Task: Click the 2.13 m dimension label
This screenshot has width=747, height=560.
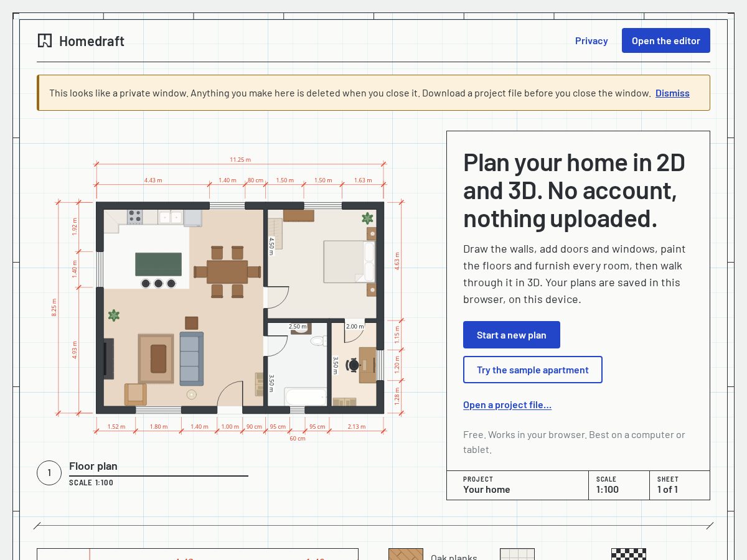Action: [357, 427]
